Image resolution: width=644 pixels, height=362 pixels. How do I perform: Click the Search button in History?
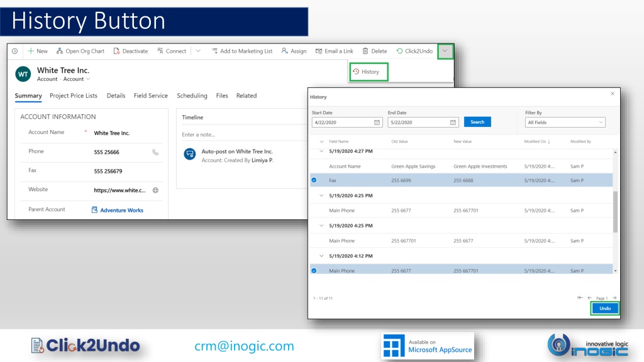click(477, 122)
